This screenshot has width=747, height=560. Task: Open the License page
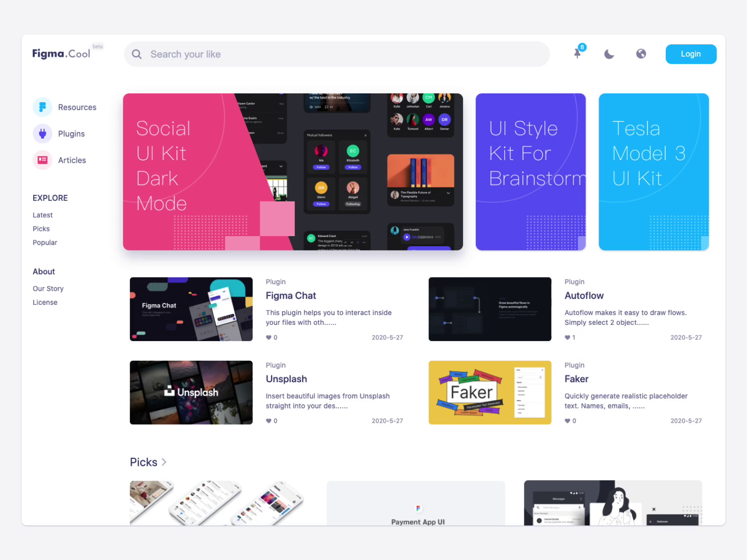pos(45,302)
